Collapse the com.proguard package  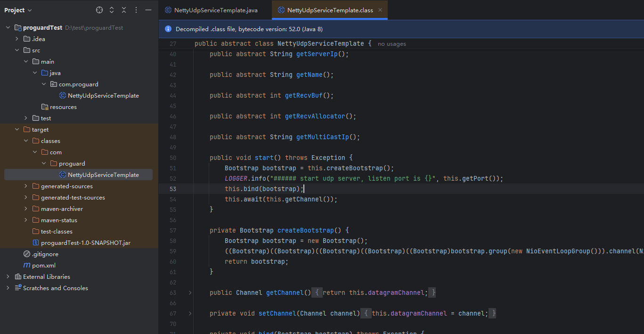[x=44, y=84]
